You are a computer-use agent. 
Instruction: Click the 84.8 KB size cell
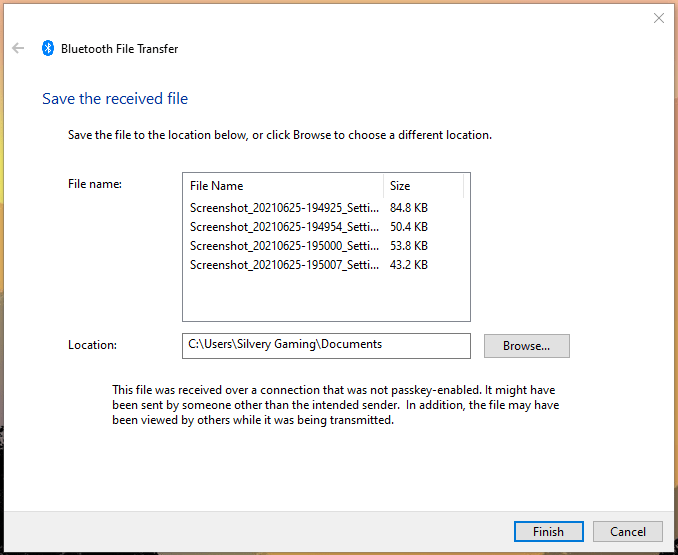[408, 208]
